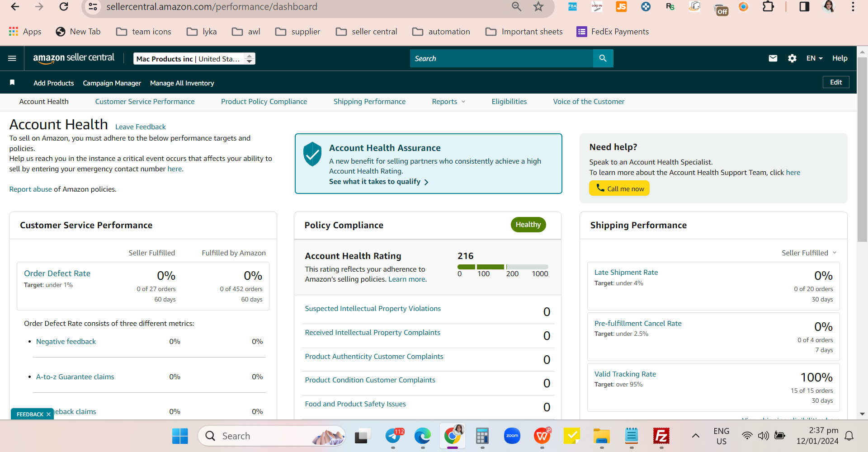Viewport: 868px width, 452px height.
Task: Open the Valid Tracking Rate link
Action: 625,374
